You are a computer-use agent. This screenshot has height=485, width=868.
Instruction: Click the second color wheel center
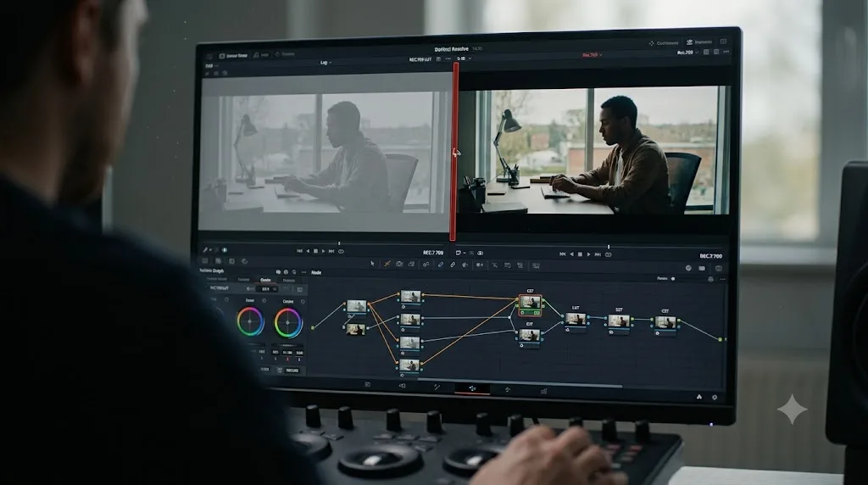tap(288, 323)
